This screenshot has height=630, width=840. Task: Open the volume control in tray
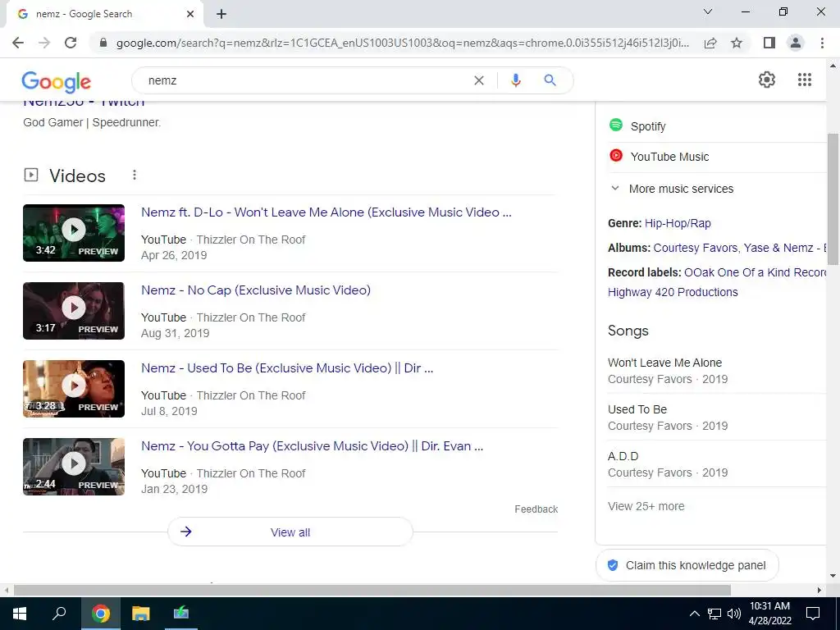[734, 614]
